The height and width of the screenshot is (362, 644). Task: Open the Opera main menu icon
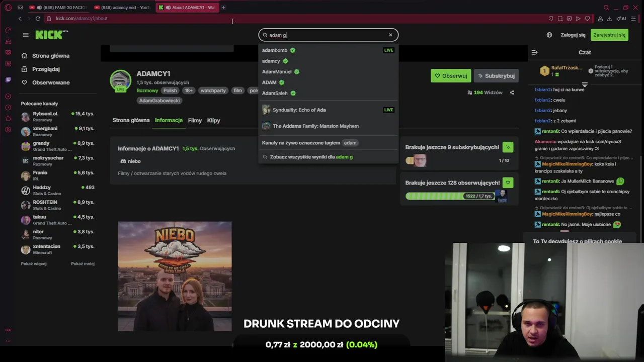(x=8, y=8)
